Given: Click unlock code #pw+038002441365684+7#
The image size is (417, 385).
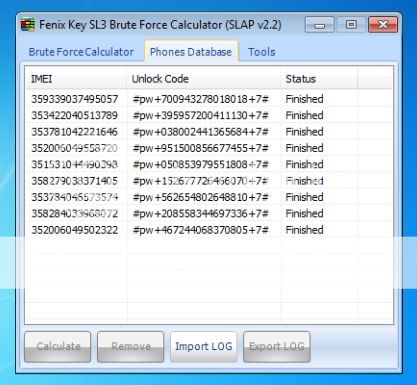Looking at the screenshot, I should coord(200,132).
